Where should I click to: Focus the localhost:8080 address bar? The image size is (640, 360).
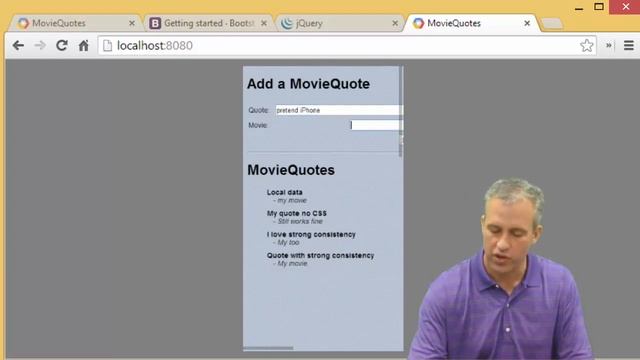coord(347,45)
